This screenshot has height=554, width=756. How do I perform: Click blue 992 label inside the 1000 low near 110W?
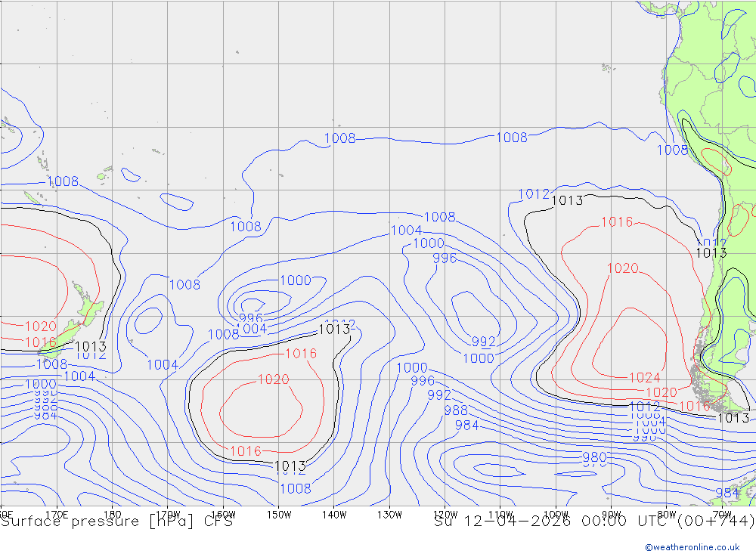[484, 342]
